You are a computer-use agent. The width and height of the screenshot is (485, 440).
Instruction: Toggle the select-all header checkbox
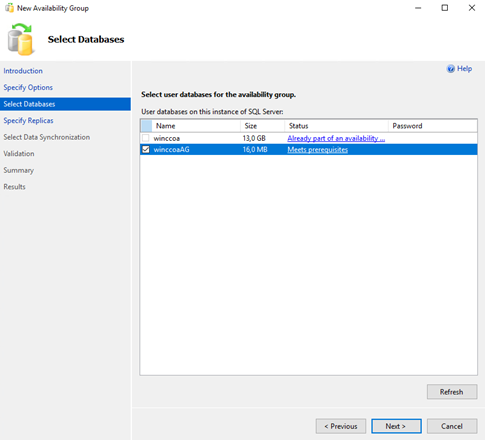point(146,126)
